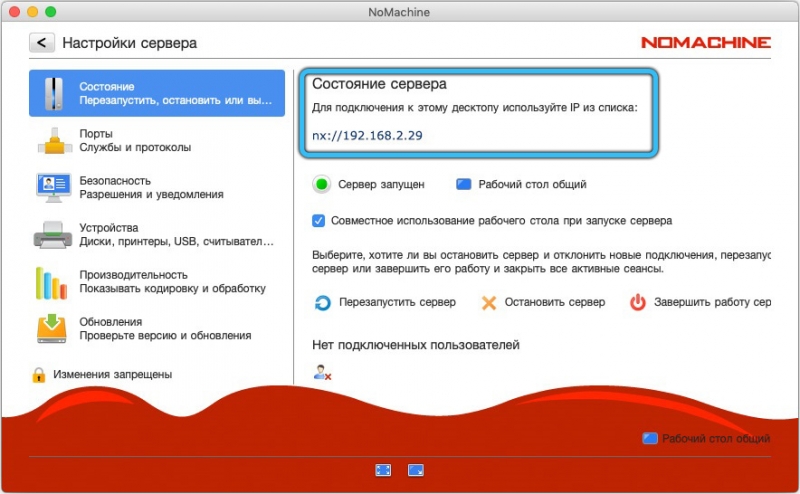800x494 pixels.
Task: Select Состояние settings section
Action: (x=157, y=93)
